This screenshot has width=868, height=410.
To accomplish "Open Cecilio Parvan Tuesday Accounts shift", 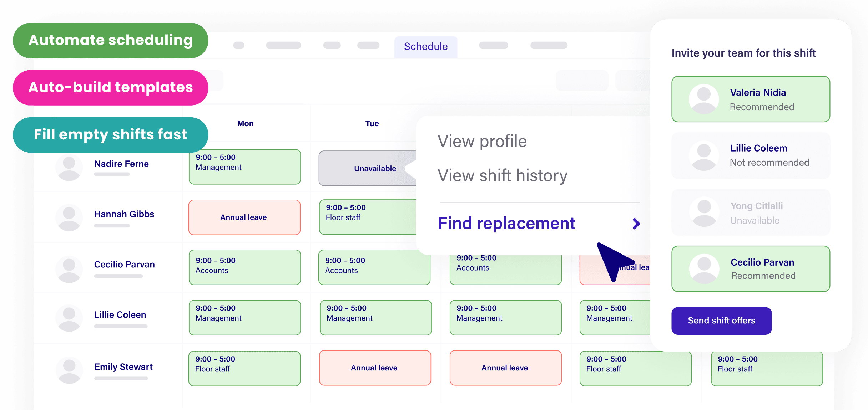I will (374, 267).
